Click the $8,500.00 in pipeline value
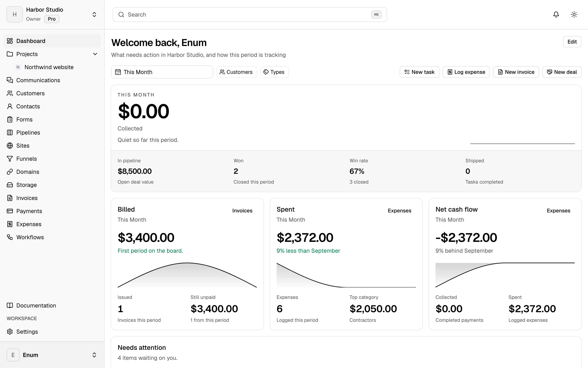 click(x=135, y=171)
